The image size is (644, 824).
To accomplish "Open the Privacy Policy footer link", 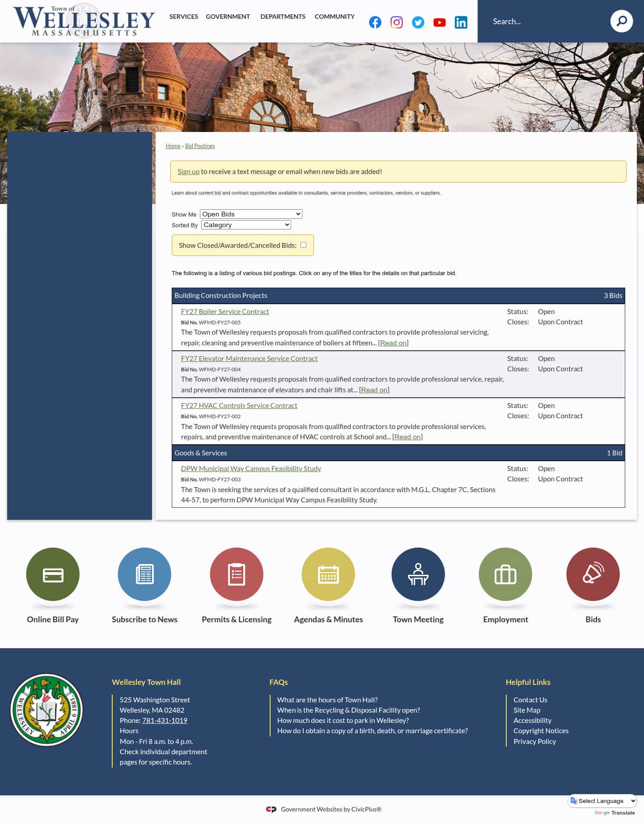I will click(x=534, y=741).
